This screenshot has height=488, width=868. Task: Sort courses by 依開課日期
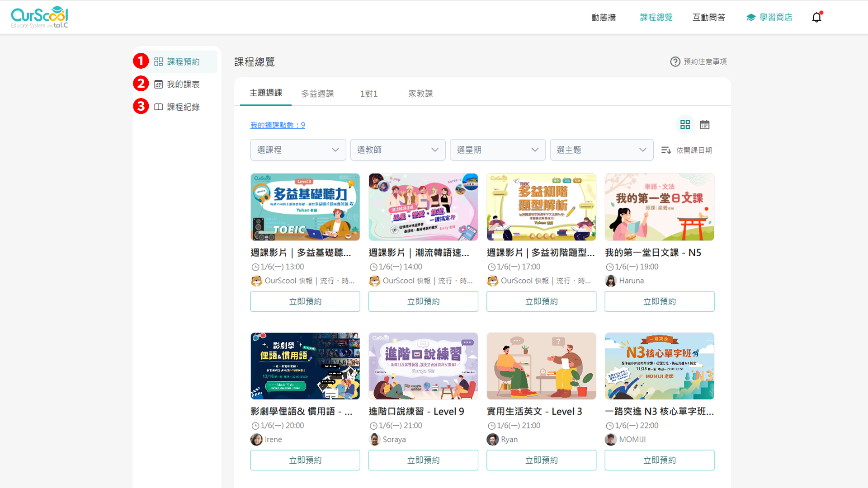687,150
